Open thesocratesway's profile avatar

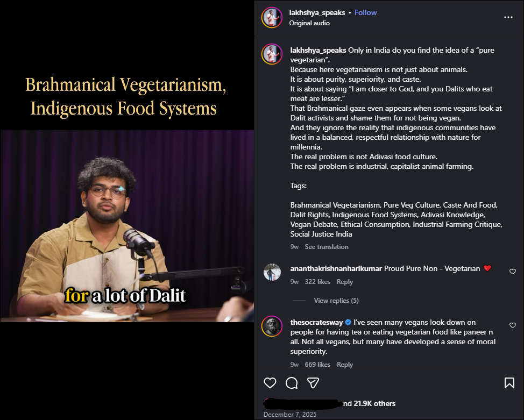tap(272, 326)
